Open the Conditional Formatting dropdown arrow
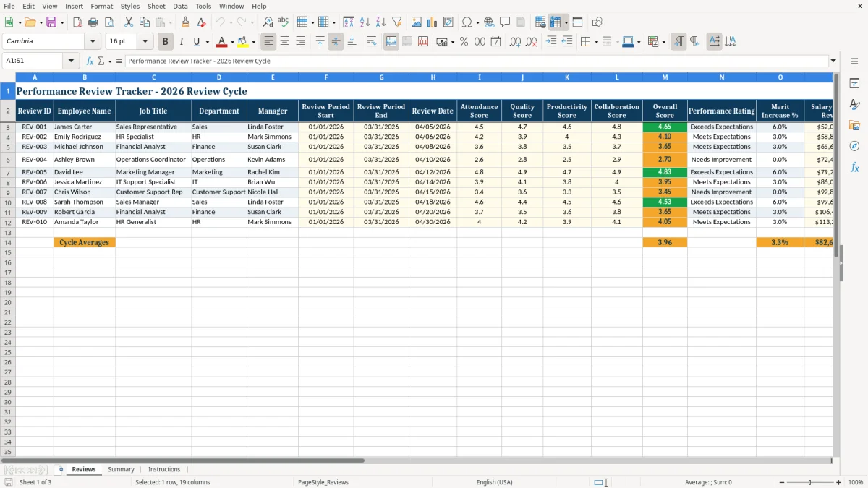868x488 pixels. click(664, 42)
